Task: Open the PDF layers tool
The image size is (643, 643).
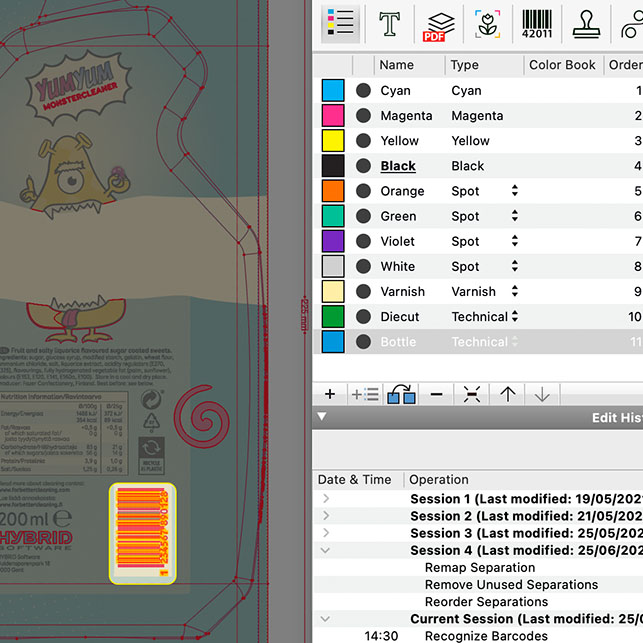Action: pos(439,27)
